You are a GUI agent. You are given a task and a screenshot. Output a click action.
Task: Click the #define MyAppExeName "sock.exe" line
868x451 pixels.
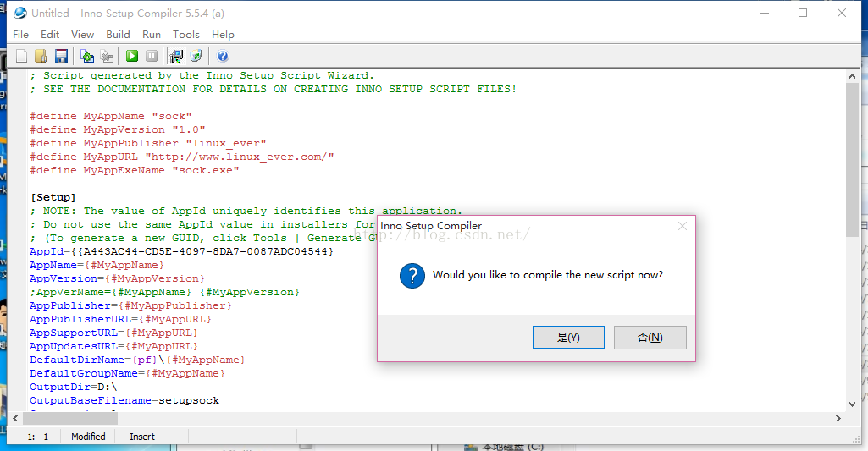(135, 170)
